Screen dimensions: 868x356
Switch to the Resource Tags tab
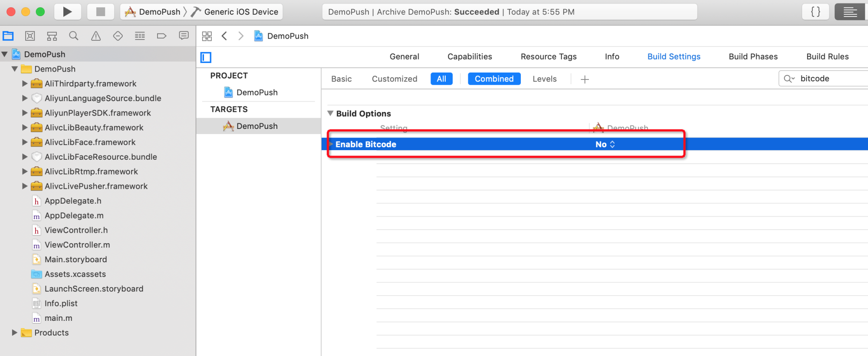[549, 56]
